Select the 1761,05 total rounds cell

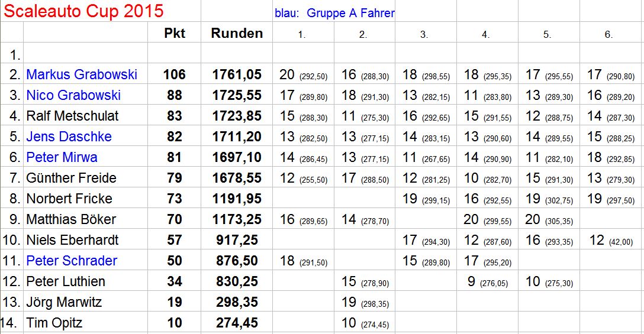[x=237, y=74]
